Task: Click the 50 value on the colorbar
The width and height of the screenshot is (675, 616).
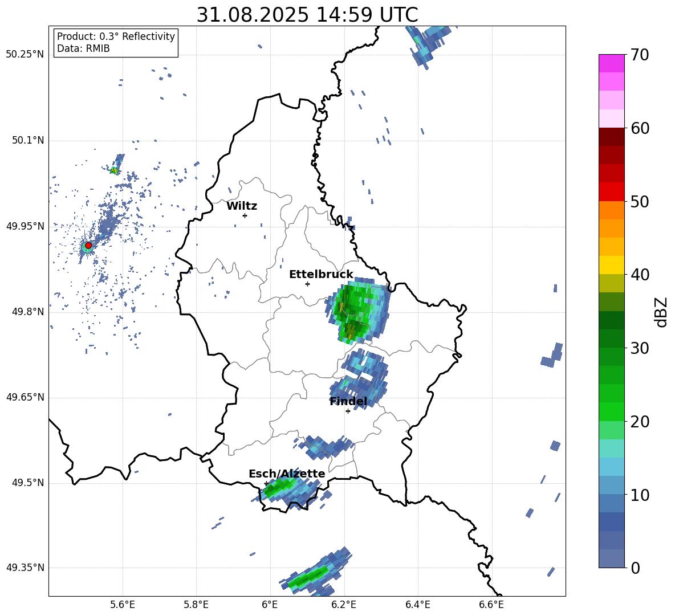Action: (639, 201)
